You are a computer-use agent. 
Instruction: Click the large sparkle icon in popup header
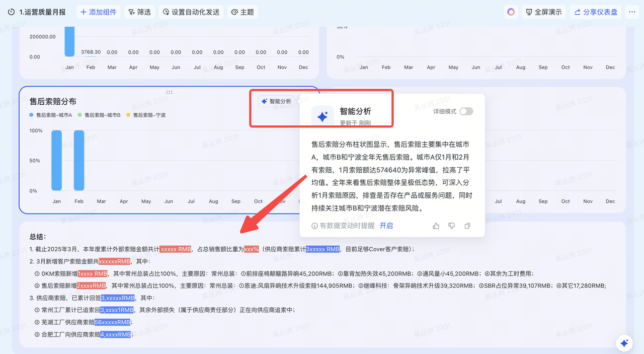(x=323, y=116)
